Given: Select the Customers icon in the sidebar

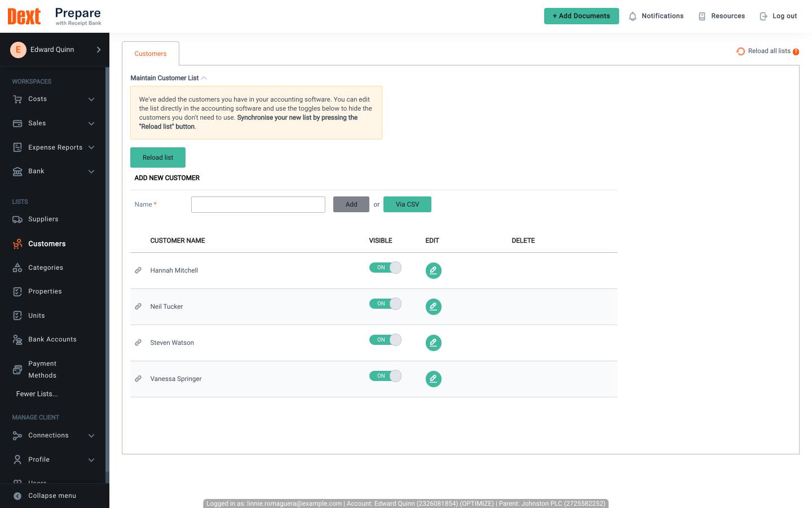Looking at the screenshot, I should (x=17, y=244).
